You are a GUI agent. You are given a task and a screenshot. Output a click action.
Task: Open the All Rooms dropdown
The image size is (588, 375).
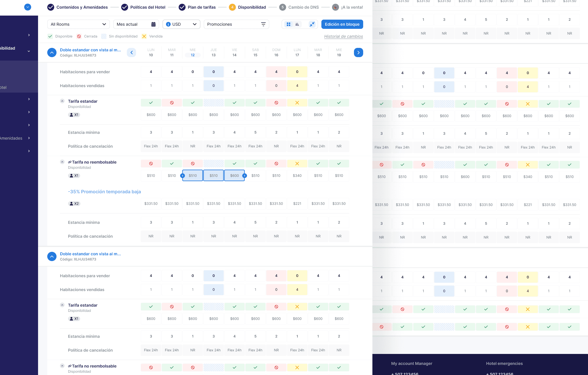(78, 24)
